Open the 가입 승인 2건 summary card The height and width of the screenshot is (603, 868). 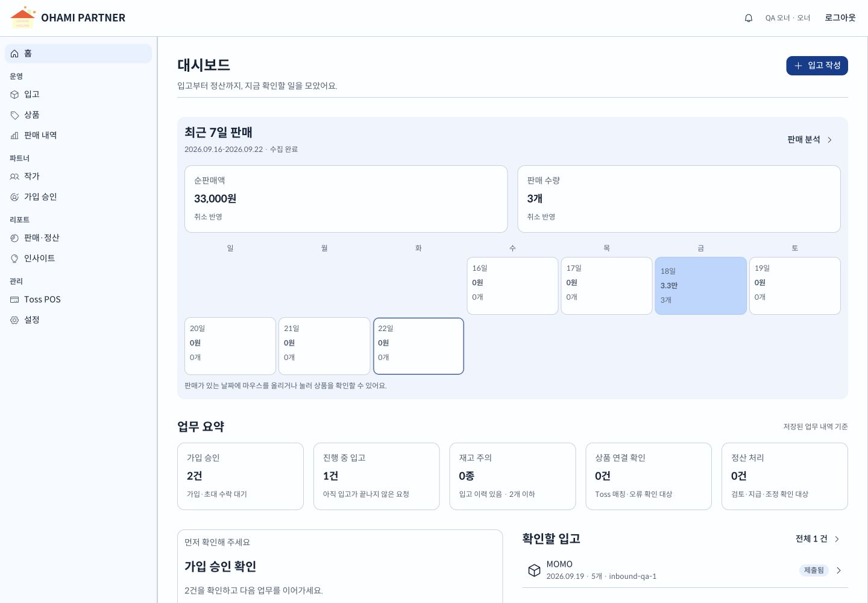pyautogui.click(x=241, y=476)
